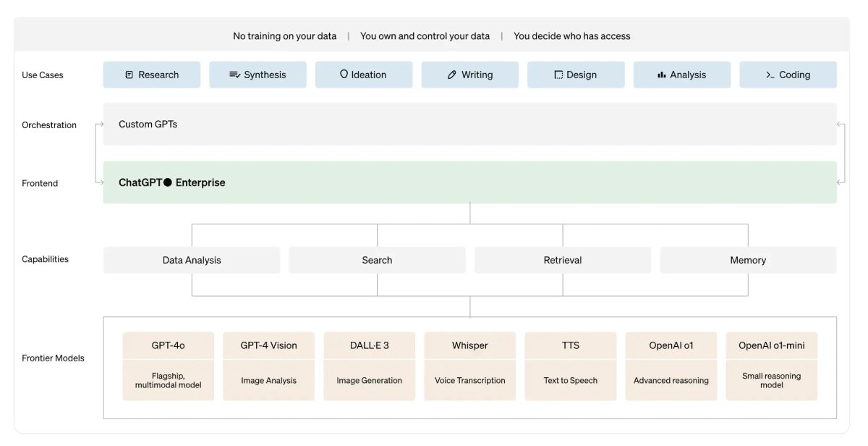The height and width of the screenshot is (446, 868).
Task: Click the black dot in ChatGPT Enterprise
Action: pyautogui.click(x=168, y=182)
